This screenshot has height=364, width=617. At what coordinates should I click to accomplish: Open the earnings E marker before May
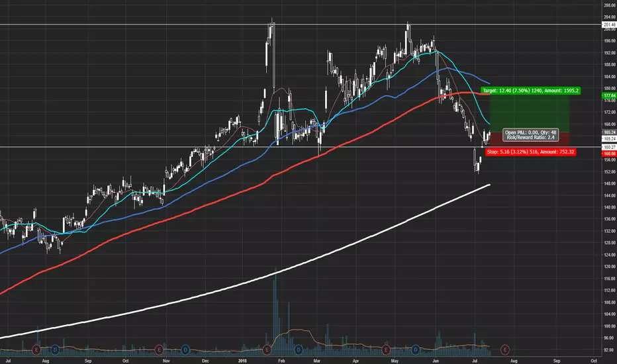pos(385,349)
